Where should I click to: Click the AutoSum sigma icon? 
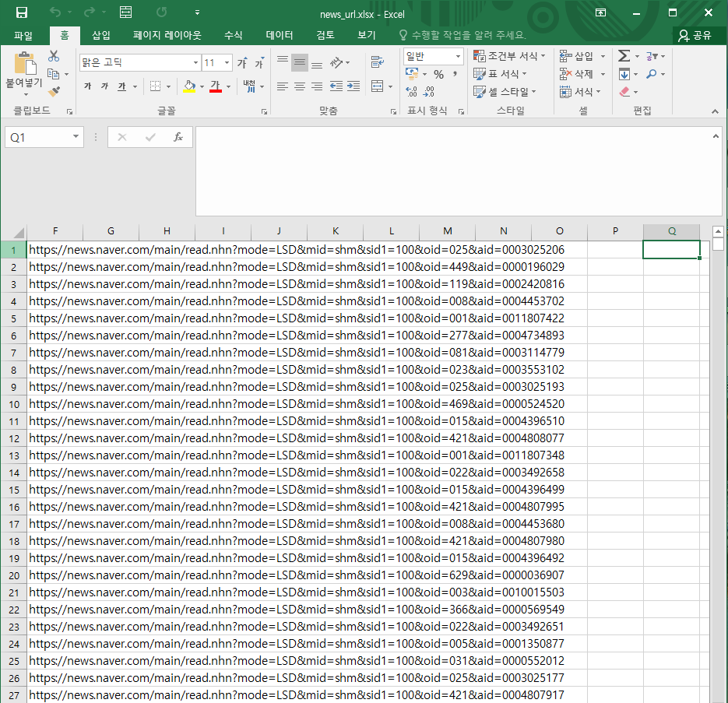[x=624, y=56]
